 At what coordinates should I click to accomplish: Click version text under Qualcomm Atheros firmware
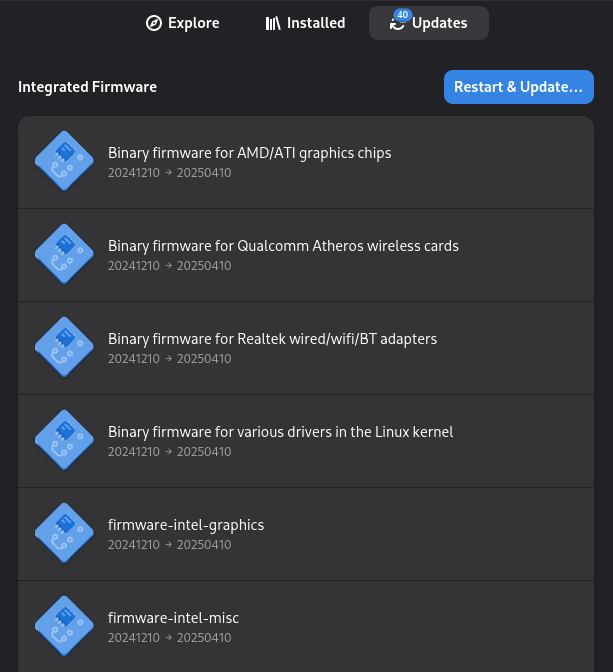(x=169, y=266)
